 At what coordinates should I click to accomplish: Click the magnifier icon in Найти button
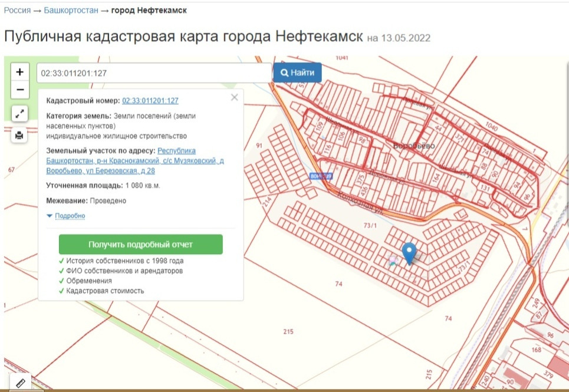point(284,73)
